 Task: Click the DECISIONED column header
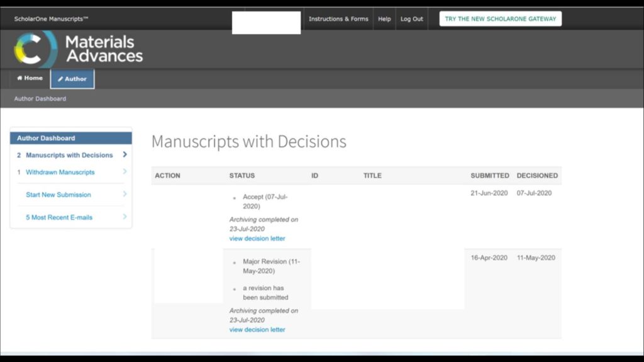537,176
